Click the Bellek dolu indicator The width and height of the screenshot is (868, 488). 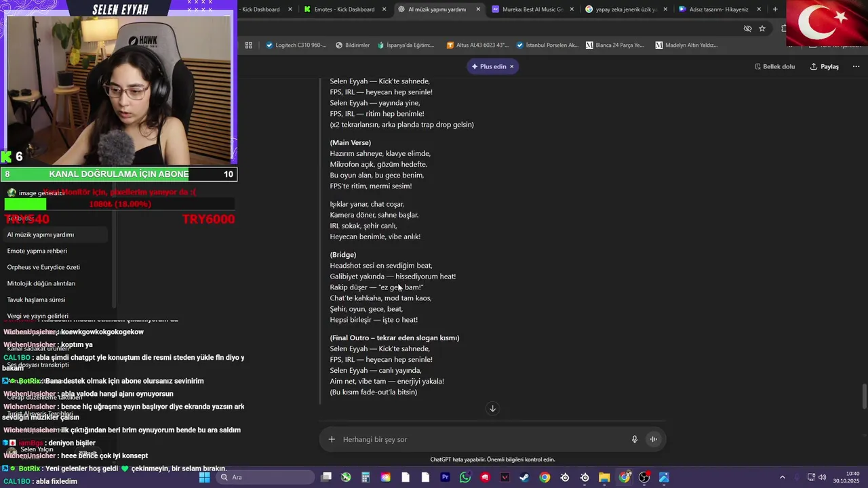tap(774, 66)
